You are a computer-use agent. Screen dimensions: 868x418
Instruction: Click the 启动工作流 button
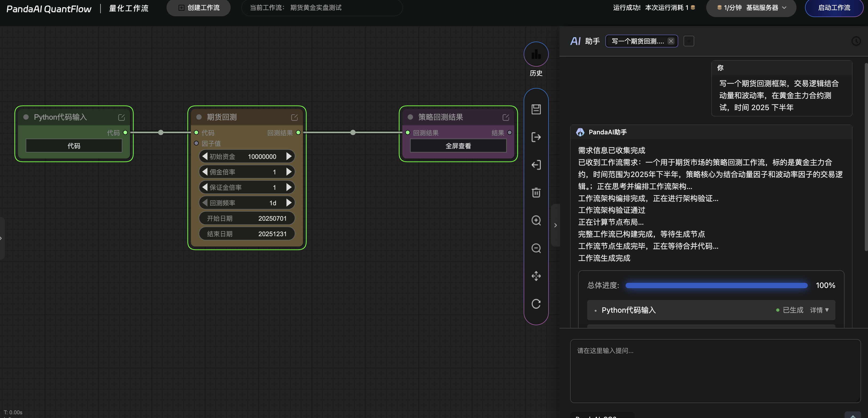coord(834,8)
